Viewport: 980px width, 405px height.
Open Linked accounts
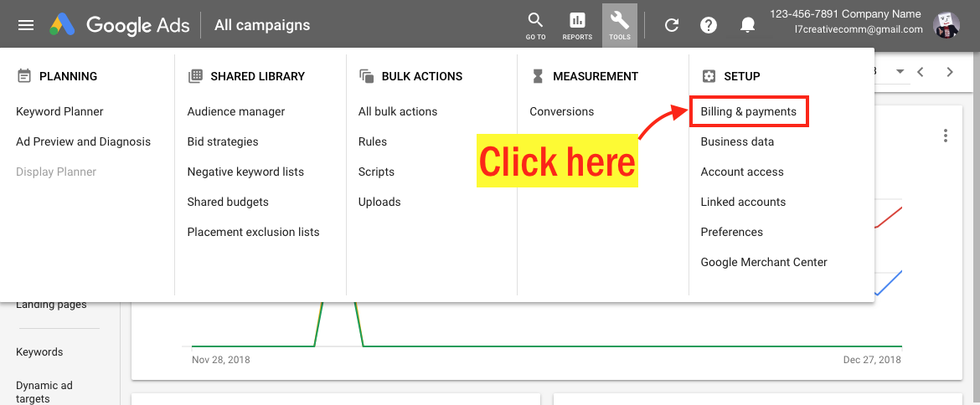click(743, 202)
